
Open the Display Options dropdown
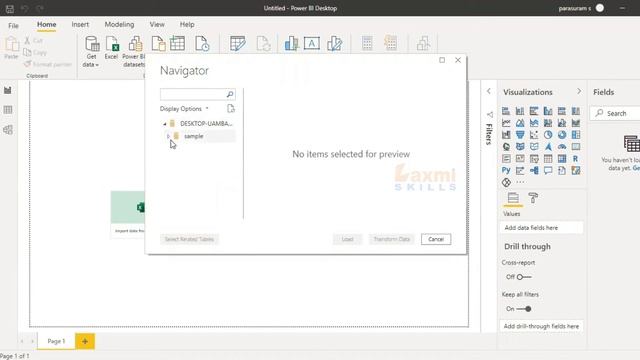coord(184,109)
